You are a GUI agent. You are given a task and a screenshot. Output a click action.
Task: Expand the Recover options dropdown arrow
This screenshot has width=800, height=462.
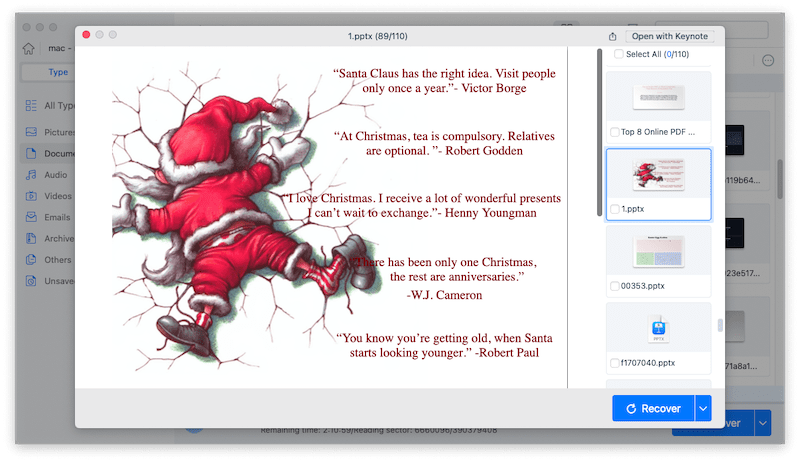coord(703,408)
